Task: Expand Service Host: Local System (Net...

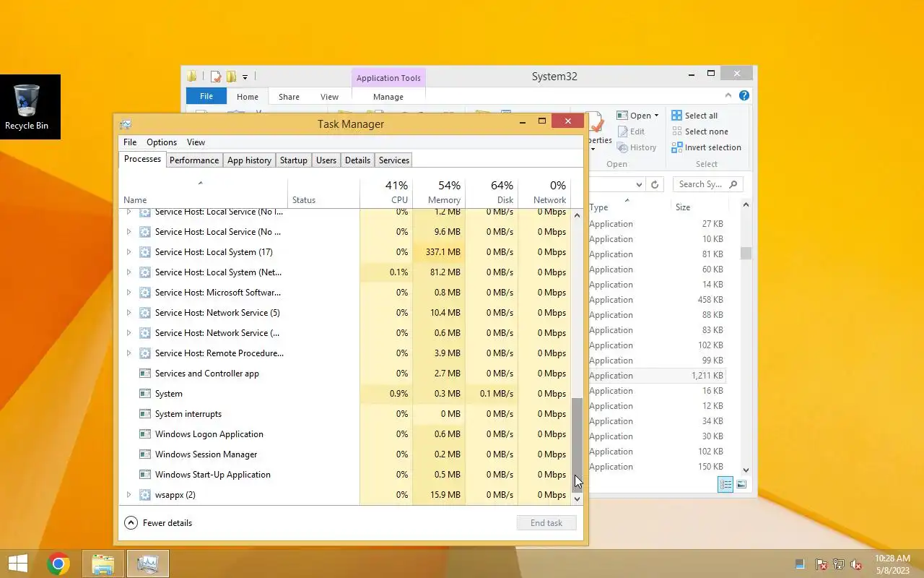Action: (x=129, y=272)
